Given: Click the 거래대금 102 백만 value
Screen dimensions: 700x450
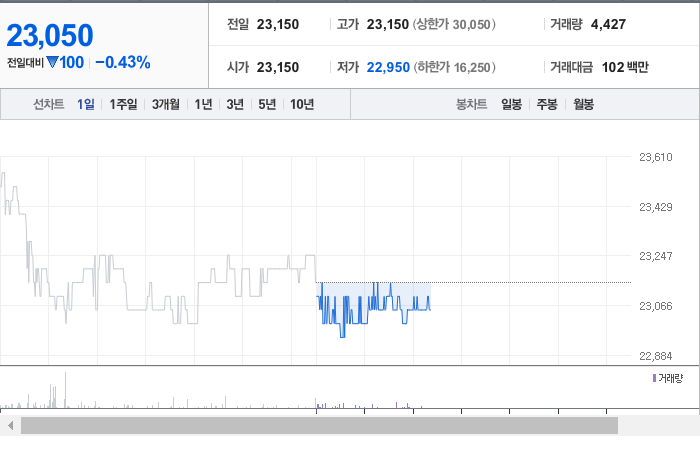Looking at the screenshot, I should click(x=625, y=67).
